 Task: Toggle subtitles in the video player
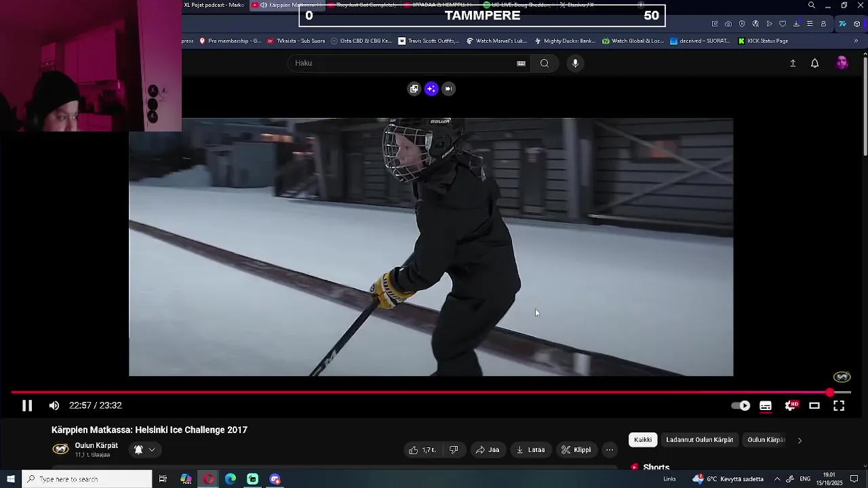coord(766,405)
